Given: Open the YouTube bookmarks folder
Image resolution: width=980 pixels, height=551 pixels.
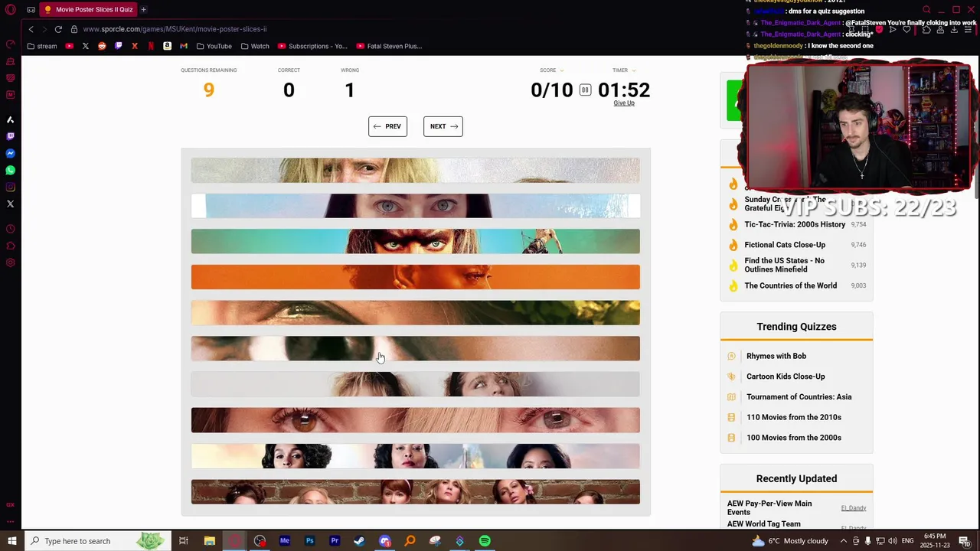Looking at the screenshot, I should pos(213,46).
